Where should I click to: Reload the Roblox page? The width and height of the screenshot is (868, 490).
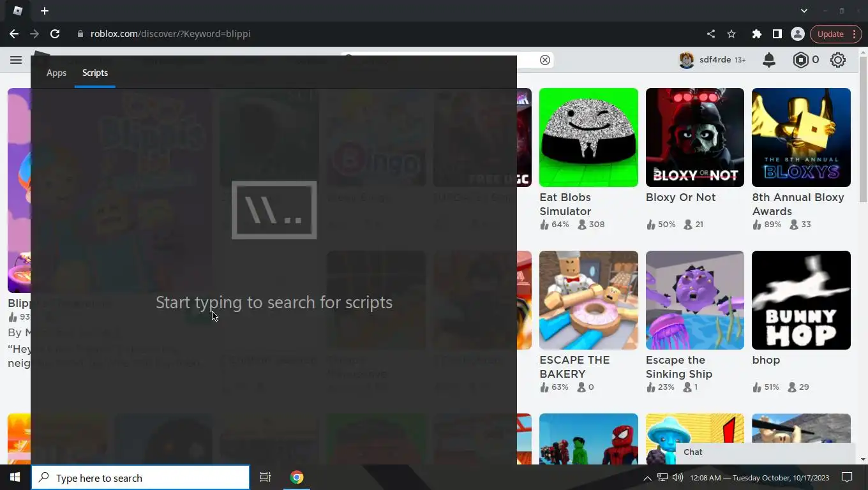coord(55,34)
